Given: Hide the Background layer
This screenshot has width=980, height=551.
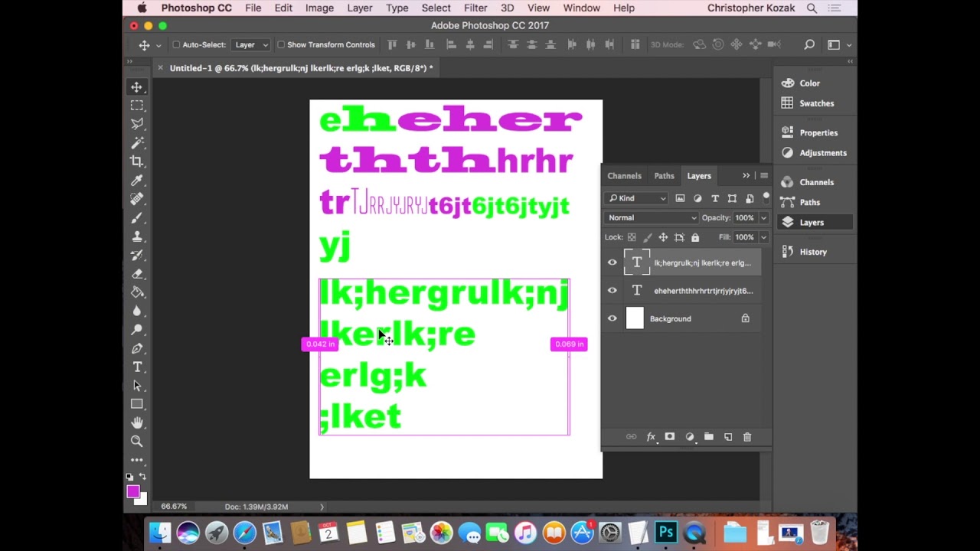Looking at the screenshot, I should point(612,318).
